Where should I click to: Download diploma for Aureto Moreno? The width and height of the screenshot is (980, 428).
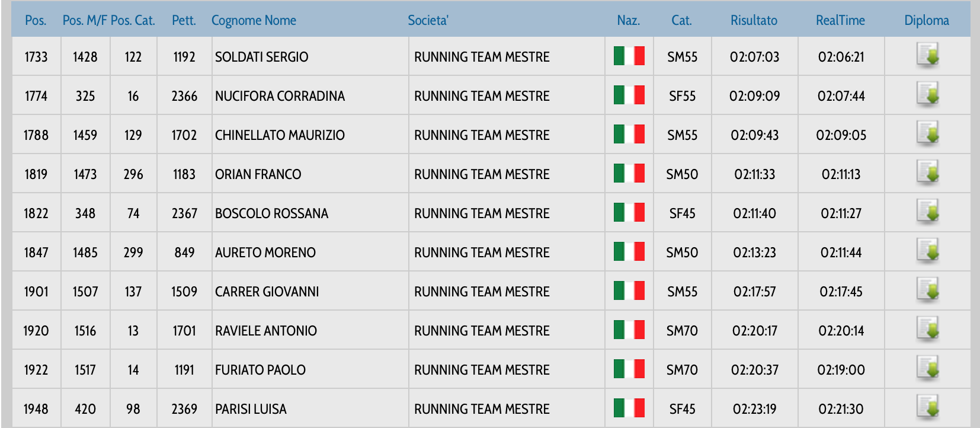927,251
